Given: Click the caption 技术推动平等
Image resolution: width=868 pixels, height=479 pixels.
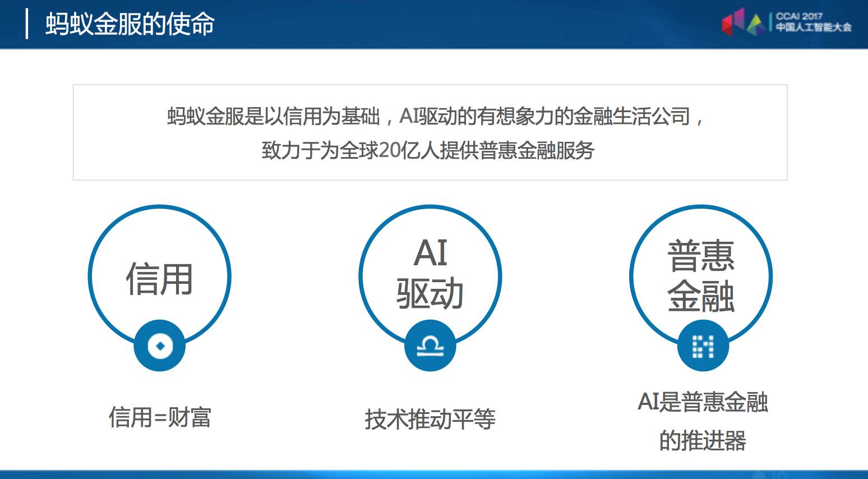Looking at the screenshot, I should [430, 419].
